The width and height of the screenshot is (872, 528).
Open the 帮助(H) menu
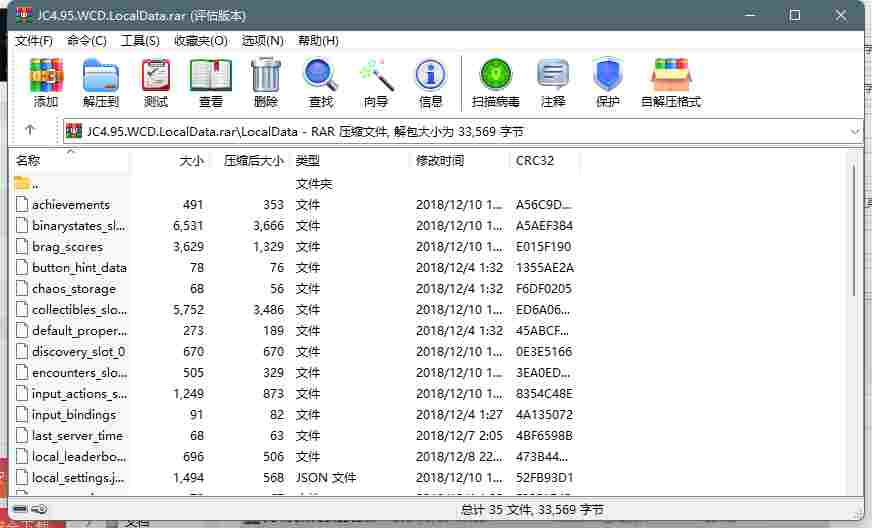click(x=318, y=41)
